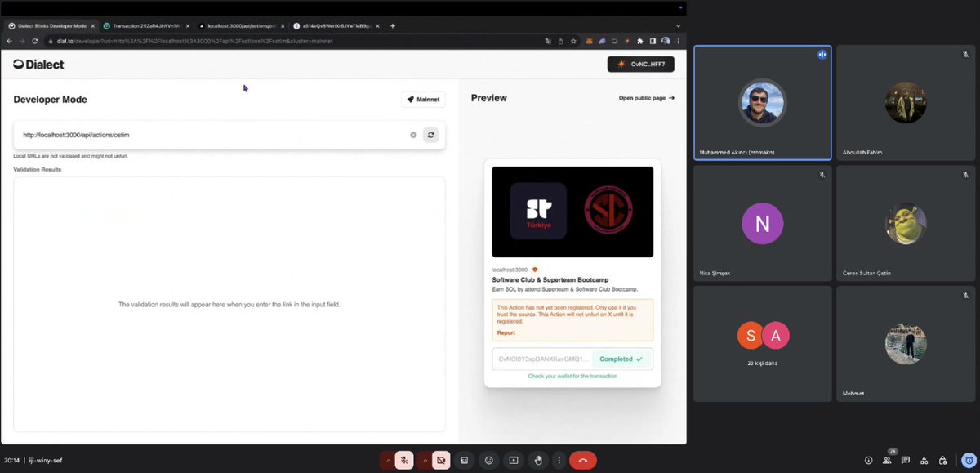Select Muhammed Akıncı participant tile
The height and width of the screenshot is (473, 980).
(x=763, y=102)
